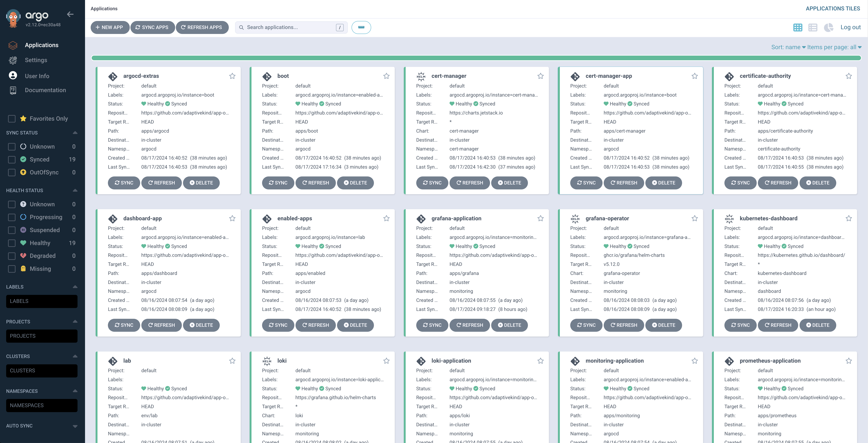868x443 pixels.
Task: Check the Degraded health filter
Action: point(12,256)
